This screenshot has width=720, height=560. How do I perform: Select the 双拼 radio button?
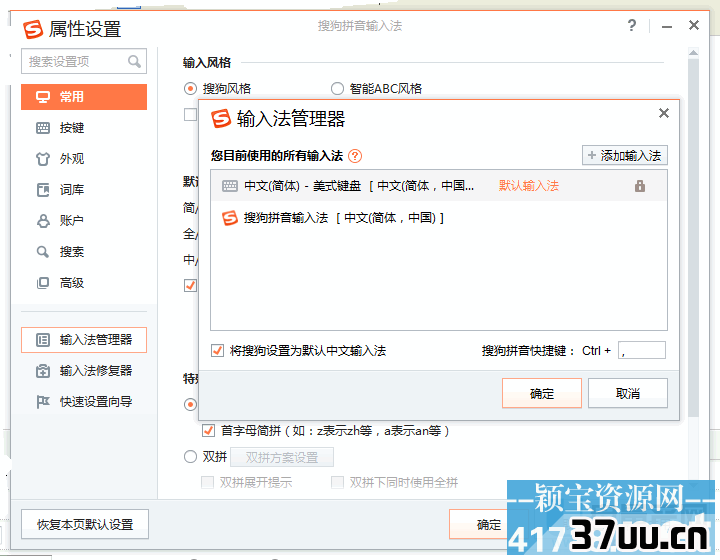point(190,456)
